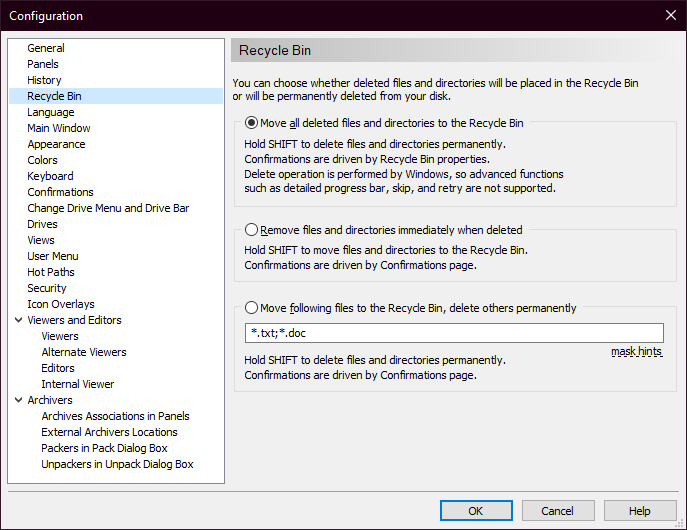Screen dimensions: 687x530
Task: Select 'Move all deleted files' radio option
Action: coord(252,124)
